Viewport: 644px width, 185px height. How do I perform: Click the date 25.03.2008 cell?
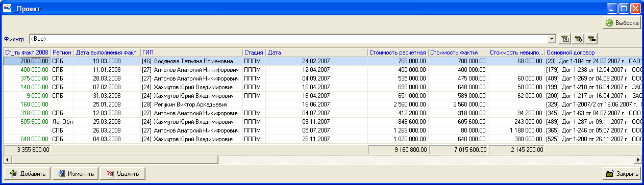click(x=107, y=122)
